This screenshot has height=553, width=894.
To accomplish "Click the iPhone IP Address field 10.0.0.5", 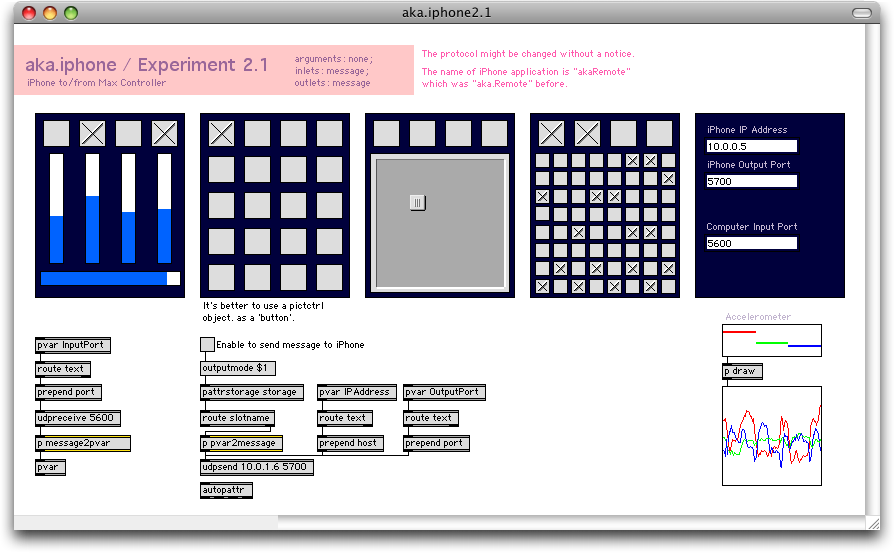I will 751,147.
